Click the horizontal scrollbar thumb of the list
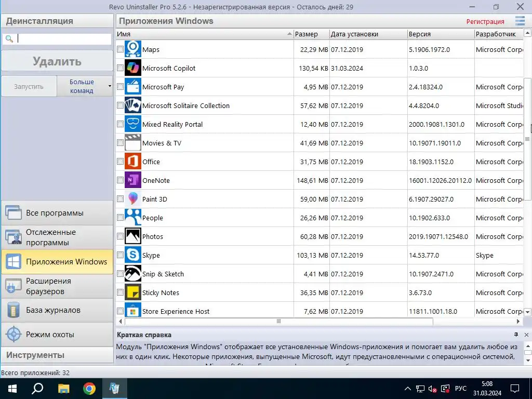Screen dimensions: 532x399 (x=278, y=321)
